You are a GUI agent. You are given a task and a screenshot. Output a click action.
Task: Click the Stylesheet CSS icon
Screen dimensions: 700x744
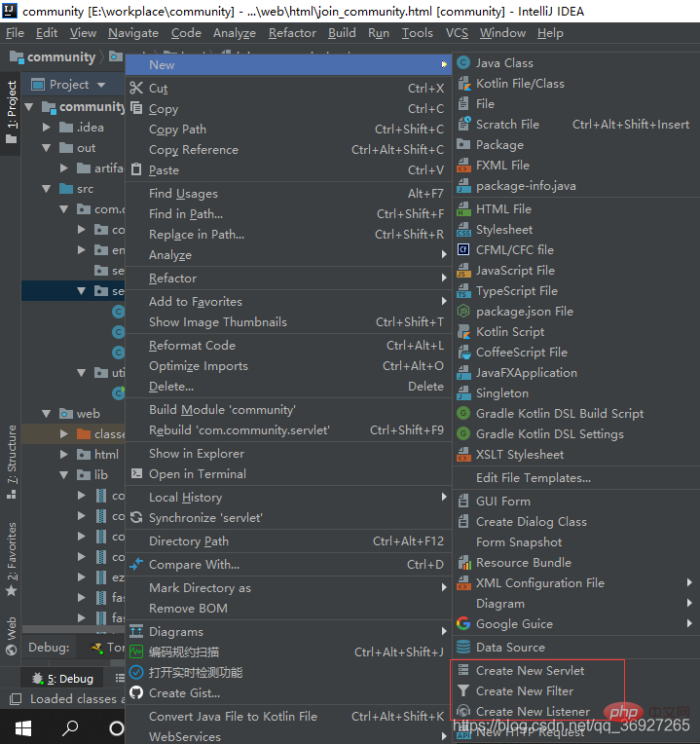tap(463, 230)
